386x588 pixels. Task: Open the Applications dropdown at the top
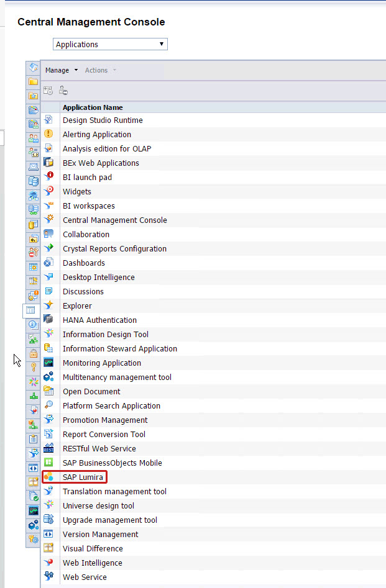pyautogui.click(x=110, y=45)
